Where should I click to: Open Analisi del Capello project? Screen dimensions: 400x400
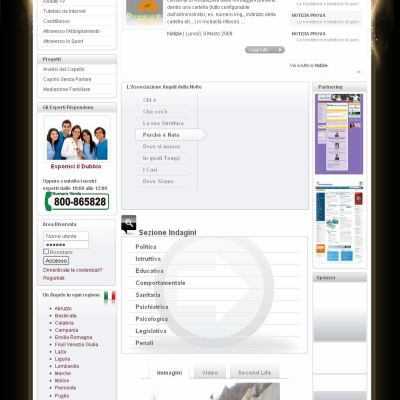click(x=63, y=69)
